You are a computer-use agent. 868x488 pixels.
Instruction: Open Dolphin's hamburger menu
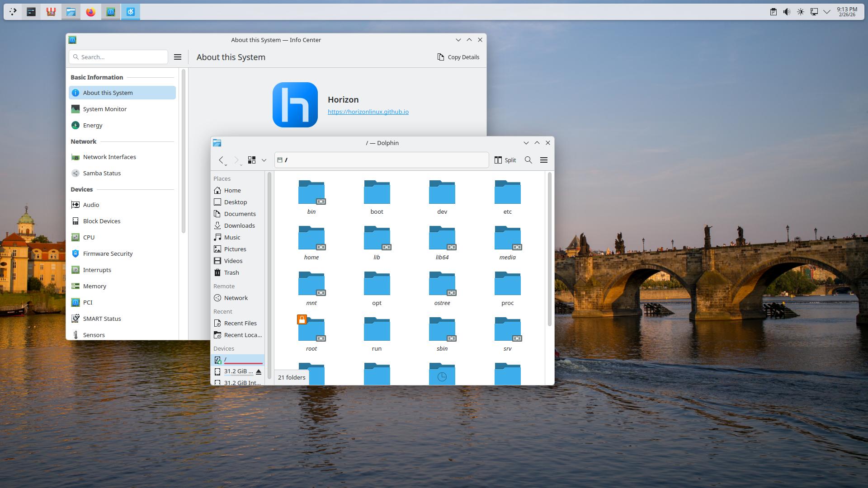[x=544, y=160]
